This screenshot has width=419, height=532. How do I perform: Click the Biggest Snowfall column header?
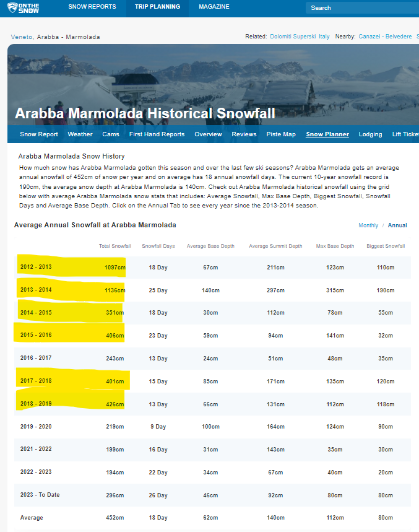pyautogui.click(x=386, y=246)
